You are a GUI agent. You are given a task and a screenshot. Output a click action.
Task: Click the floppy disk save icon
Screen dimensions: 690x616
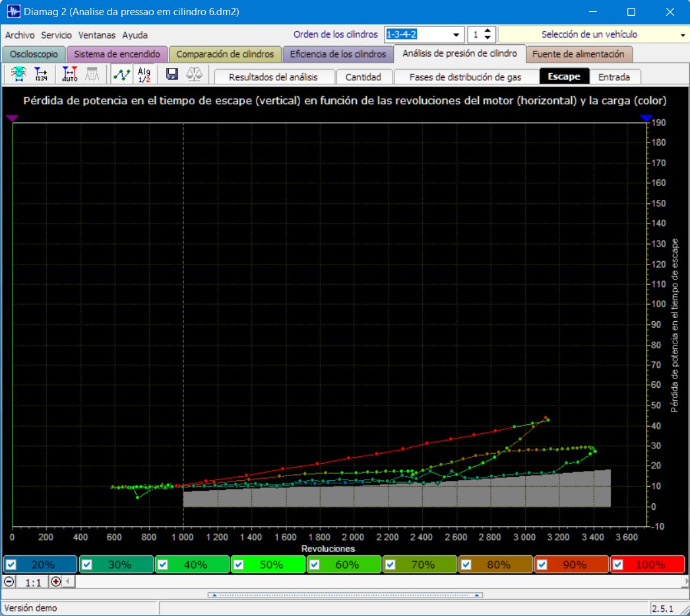click(172, 74)
